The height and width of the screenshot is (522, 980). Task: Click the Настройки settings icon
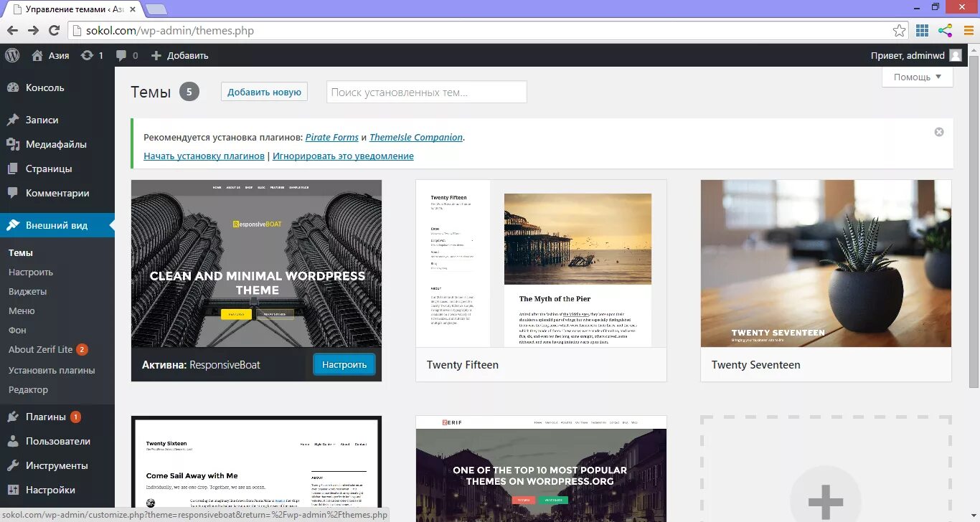pos(13,490)
